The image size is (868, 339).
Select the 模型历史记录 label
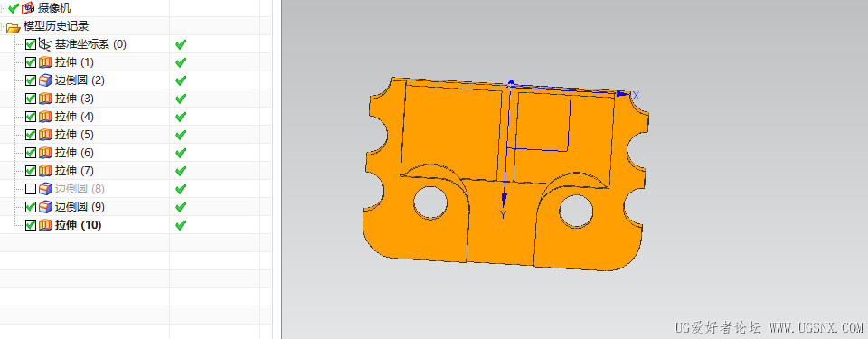pyautogui.click(x=56, y=26)
